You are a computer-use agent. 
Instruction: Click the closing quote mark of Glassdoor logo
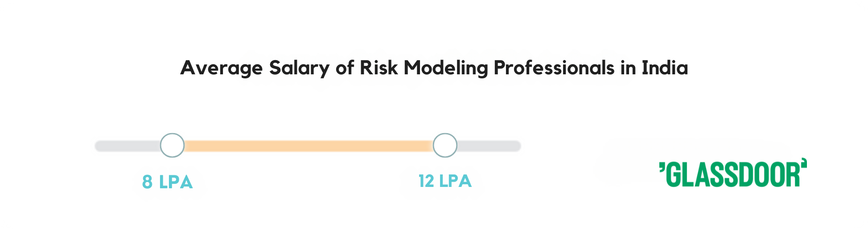[804, 162]
